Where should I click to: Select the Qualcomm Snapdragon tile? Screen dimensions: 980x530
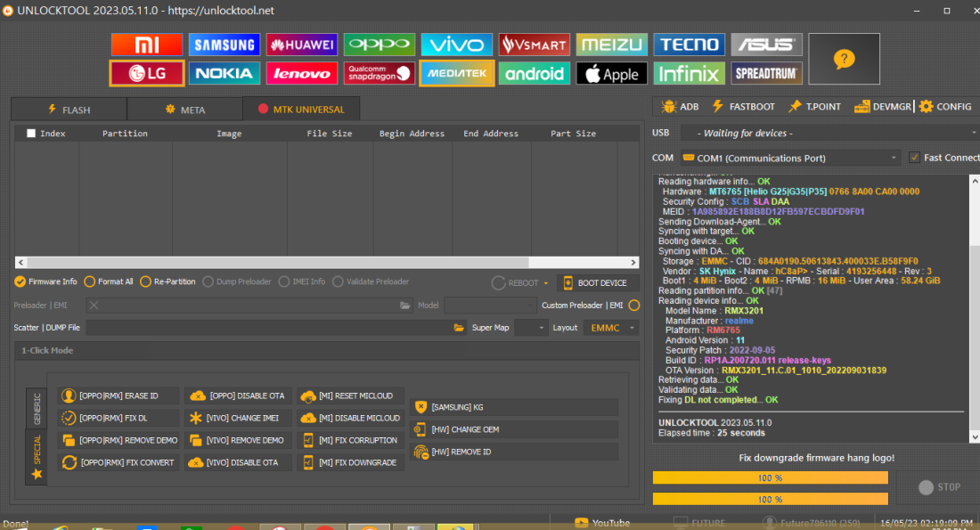[x=380, y=73]
